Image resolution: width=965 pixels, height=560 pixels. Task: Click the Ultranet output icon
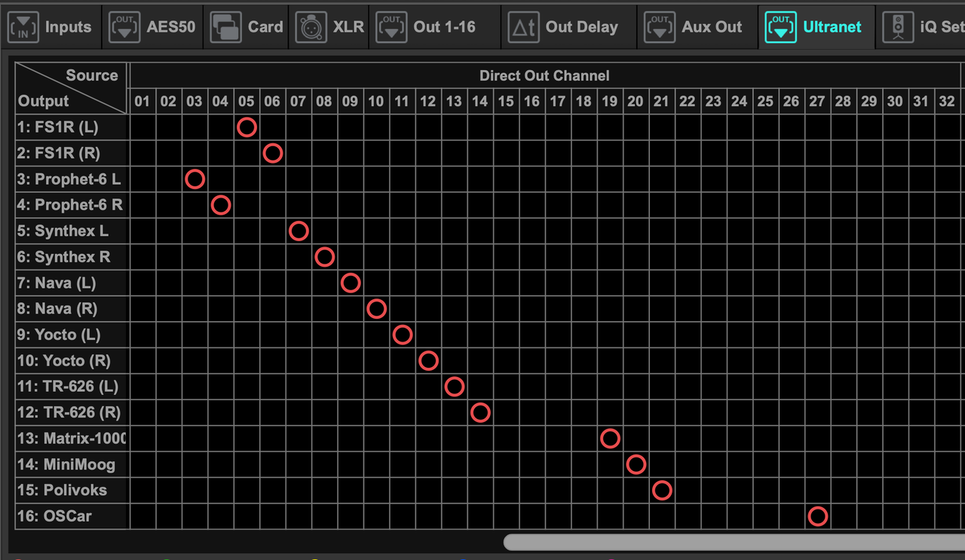[x=780, y=28]
